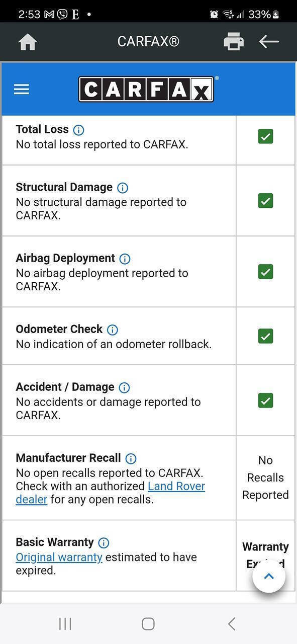Click the Structural Damage green checkbox
The image size is (297, 644).
coord(265,201)
